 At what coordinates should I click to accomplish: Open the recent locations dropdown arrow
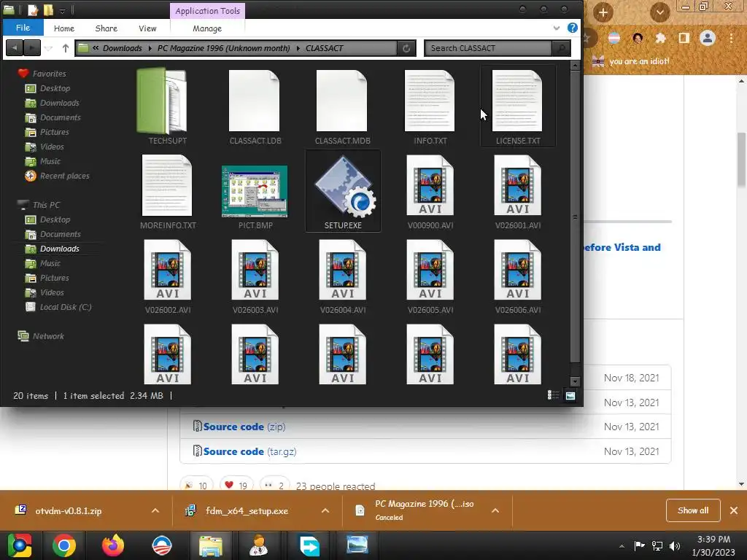(49, 48)
